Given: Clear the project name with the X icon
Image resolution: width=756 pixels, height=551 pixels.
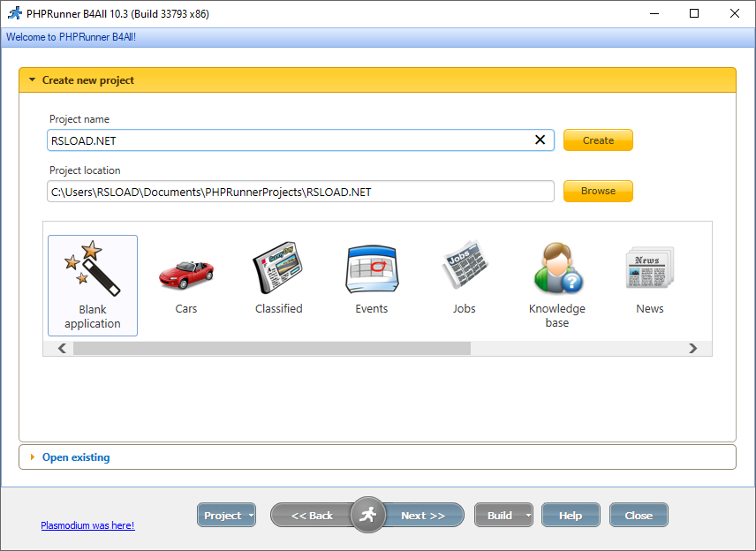Looking at the screenshot, I should tap(540, 140).
